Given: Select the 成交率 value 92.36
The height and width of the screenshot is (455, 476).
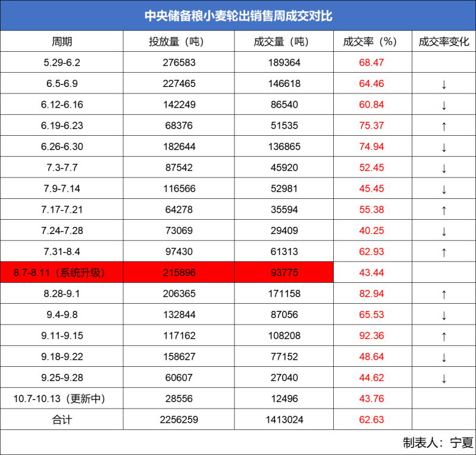Looking at the screenshot, I should [x=371, y=335].
